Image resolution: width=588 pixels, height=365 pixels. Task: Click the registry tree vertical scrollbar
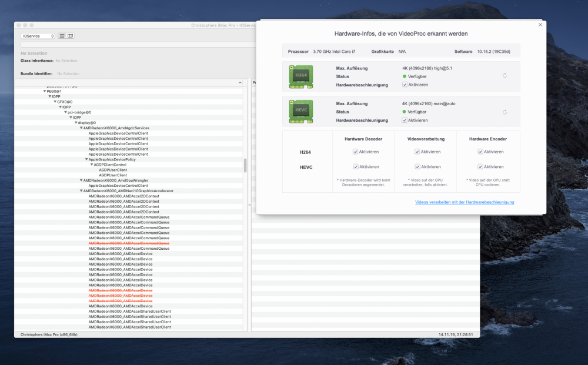click(245, 165)
